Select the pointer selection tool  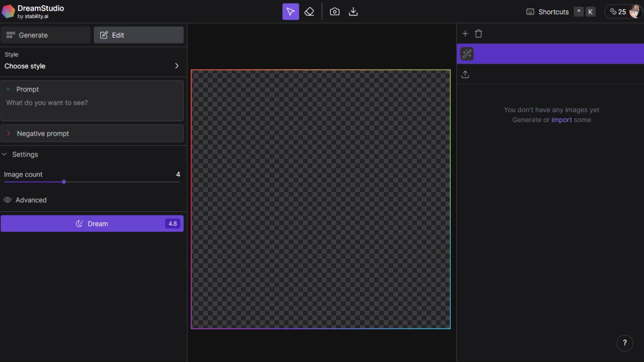(290, 12)
